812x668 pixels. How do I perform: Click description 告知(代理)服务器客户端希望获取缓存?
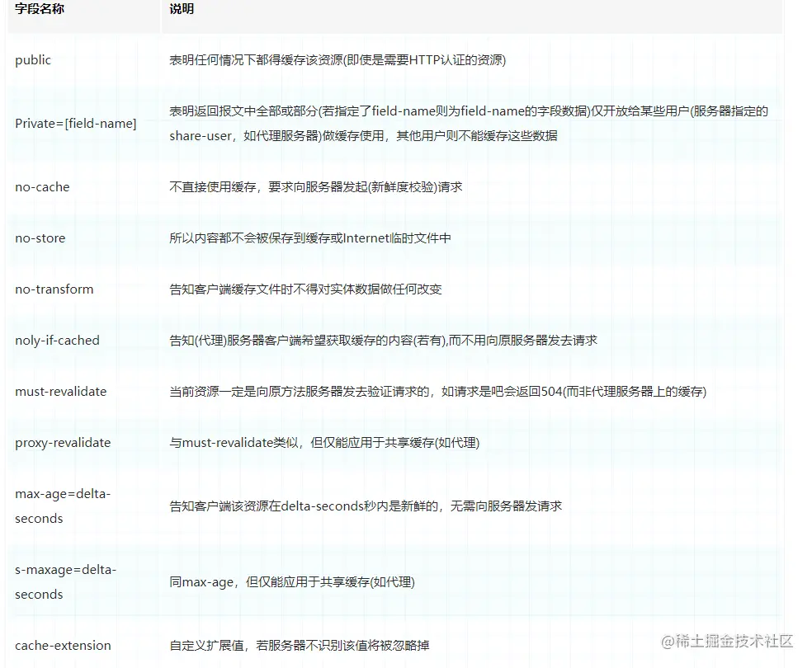click(383, 341)
